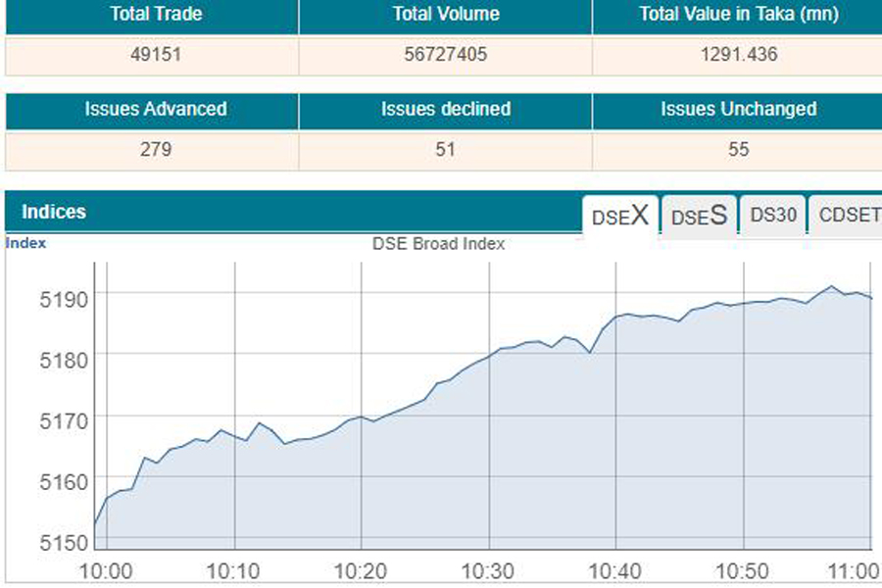
Task: Open the CDSET index tab
Action: 849,216
